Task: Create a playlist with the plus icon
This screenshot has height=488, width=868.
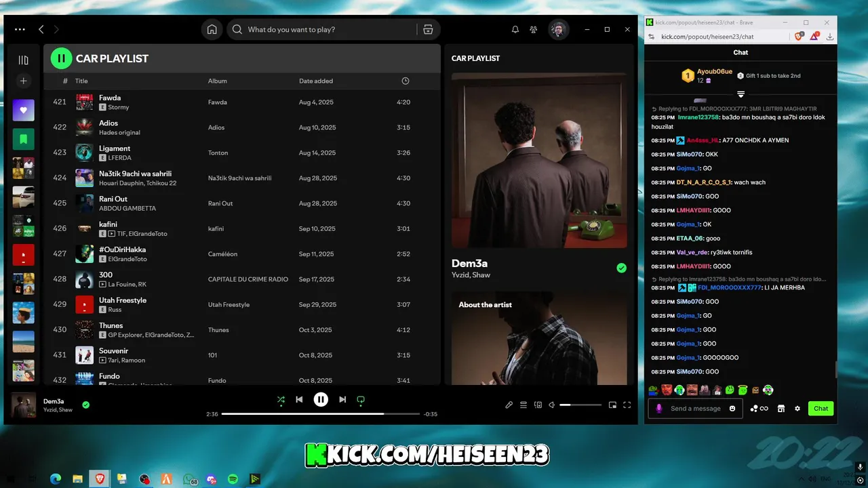Action: [23, 81]
